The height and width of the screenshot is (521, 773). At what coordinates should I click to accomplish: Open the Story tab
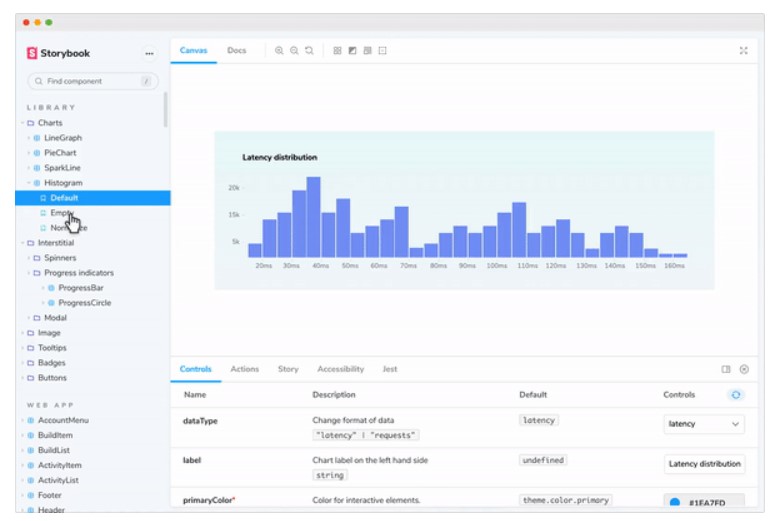[288, 369]
